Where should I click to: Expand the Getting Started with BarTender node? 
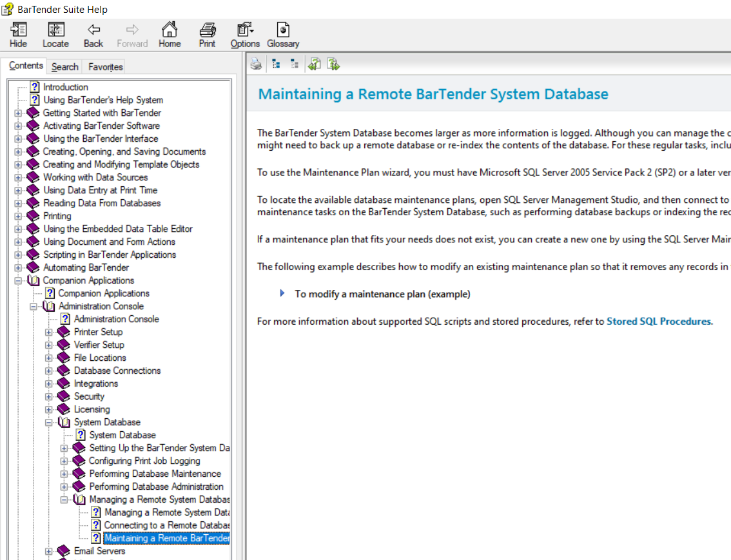(x=17, y=113)
